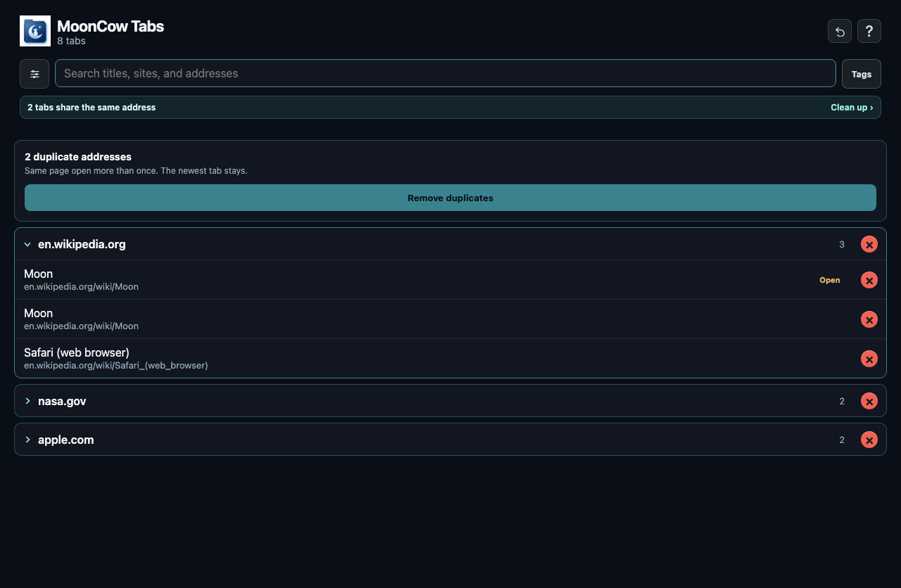This screenshot has width=901, height=588.
Task: Close the Moon tab marked Open
Action: pyautogui.click(x=869, y=280)
